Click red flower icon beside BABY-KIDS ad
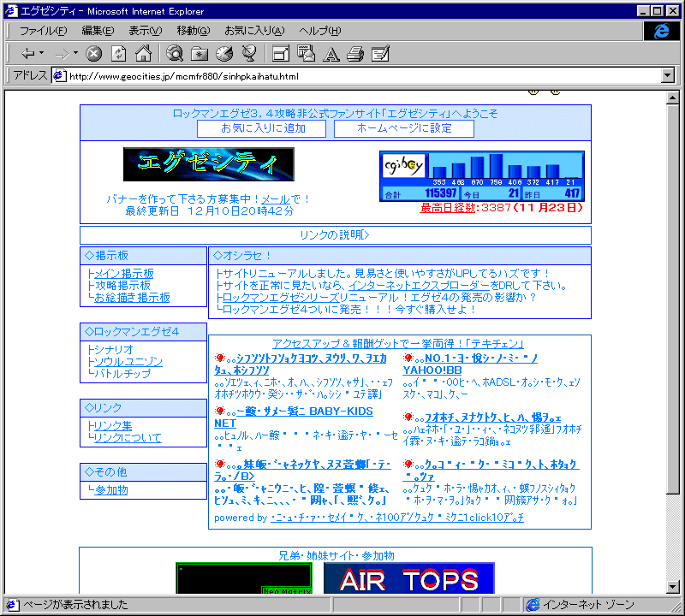This screenshot has width=685, height=616. click(x=220, y=411)
